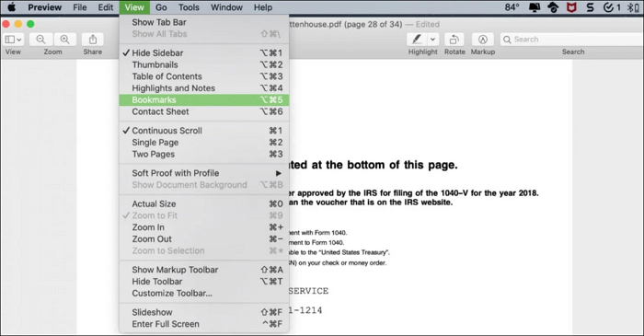This screenshot has height=336, width=644.
Task: Open the File menu
Action: [x=80, y=7]
